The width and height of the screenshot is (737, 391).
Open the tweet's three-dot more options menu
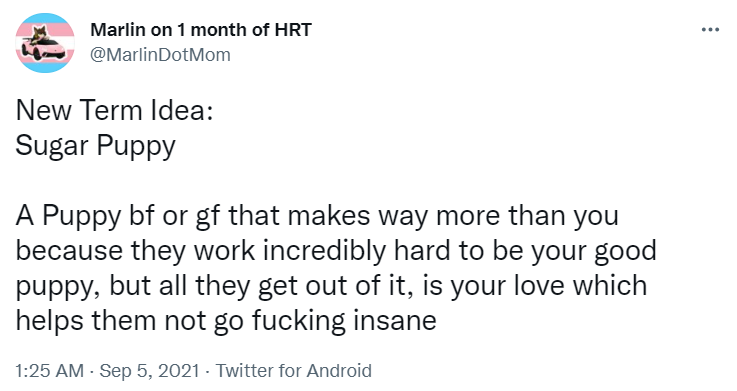[x=710, y=30]
